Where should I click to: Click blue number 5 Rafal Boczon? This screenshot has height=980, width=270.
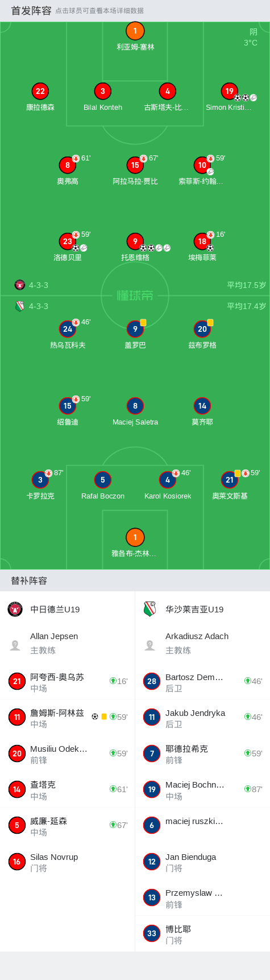pyautogui.click(x=103, y=485)
